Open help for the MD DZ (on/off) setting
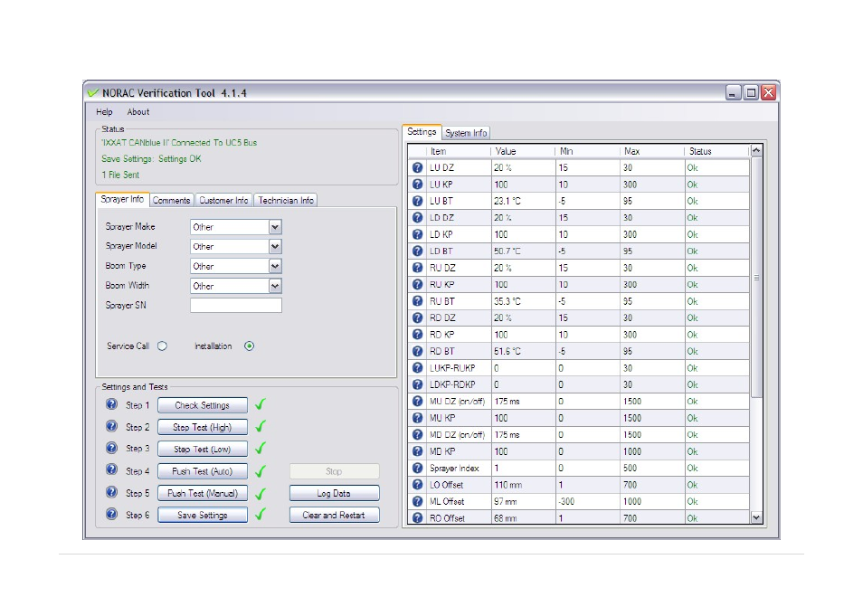 (x=418, y=435)
